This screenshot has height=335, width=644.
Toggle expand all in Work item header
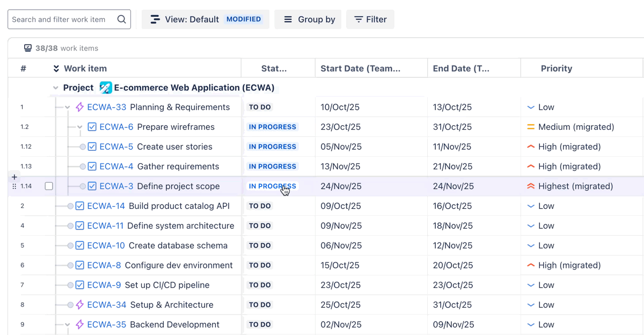[56, 69]
